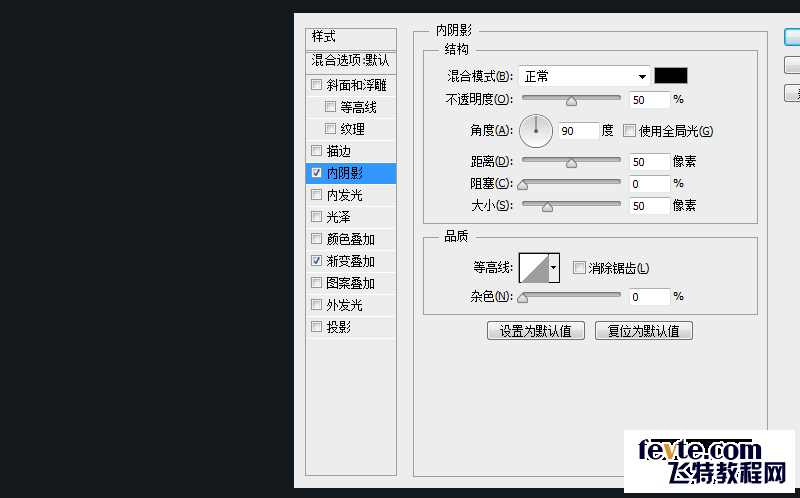Check the 颜色叠加 checkbox

click(x=316, y=238)
